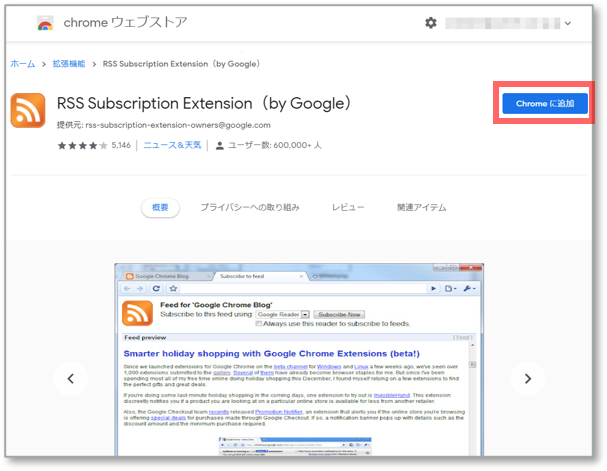Click the extension title RSS Subscription Extension

(204, 103)
